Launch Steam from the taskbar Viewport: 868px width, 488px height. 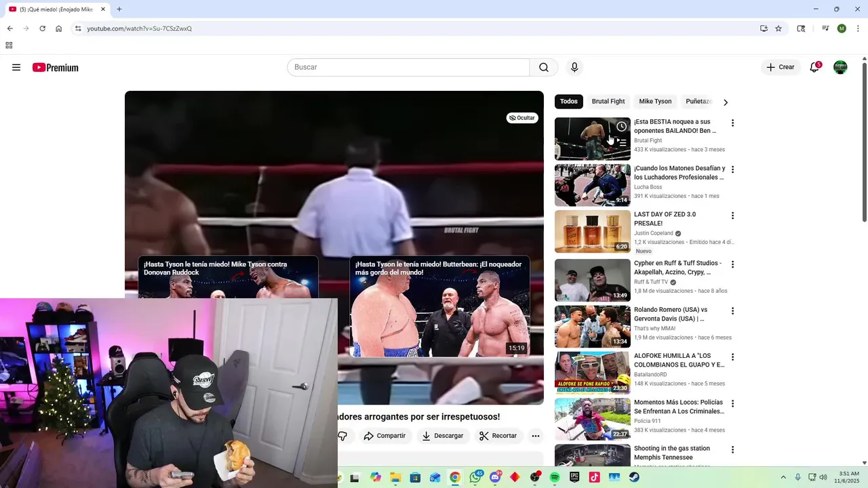633,477
